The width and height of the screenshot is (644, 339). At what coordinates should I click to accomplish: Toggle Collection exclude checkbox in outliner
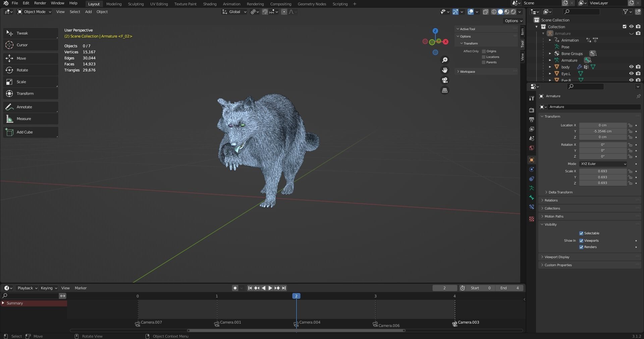click(x=625, y=27)
